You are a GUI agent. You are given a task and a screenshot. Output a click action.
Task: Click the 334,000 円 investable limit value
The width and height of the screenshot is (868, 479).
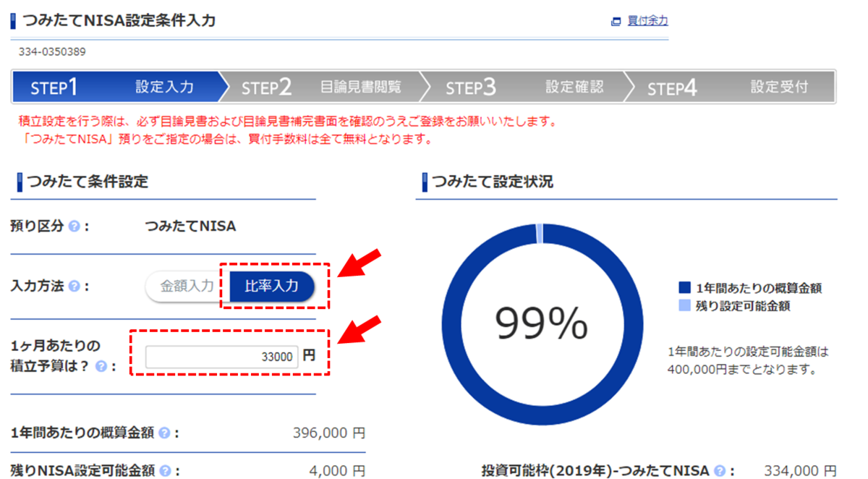coord(801,471)
